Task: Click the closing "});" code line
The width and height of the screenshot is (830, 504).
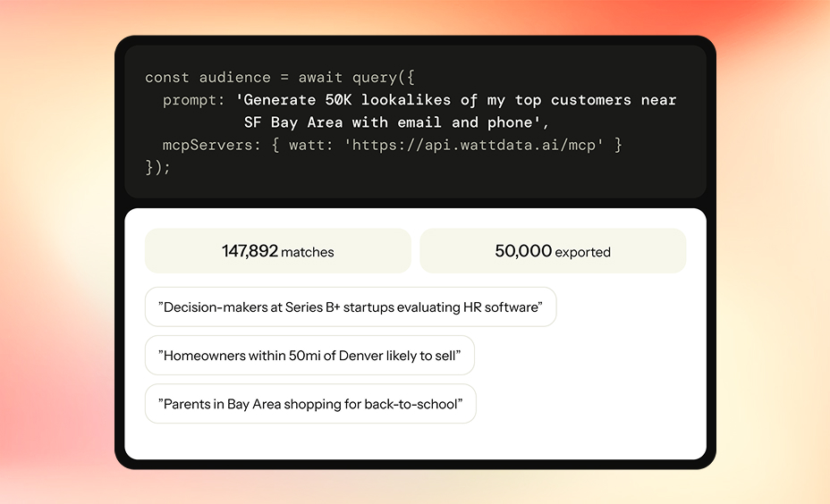Action: point(157,167)
